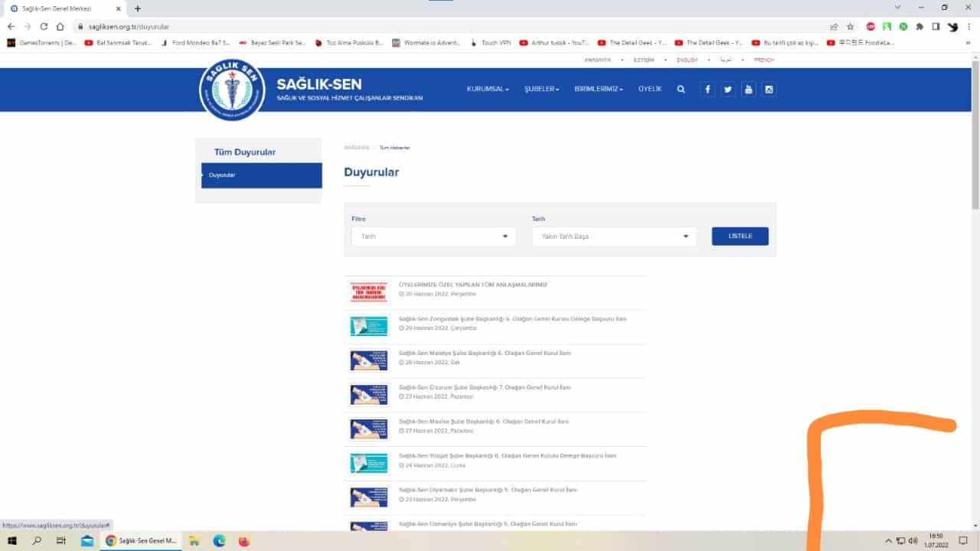The height and width of the screenshot is (551, 980).
Task: Open Firefox from the Windows taskbar
Action: 243,540
